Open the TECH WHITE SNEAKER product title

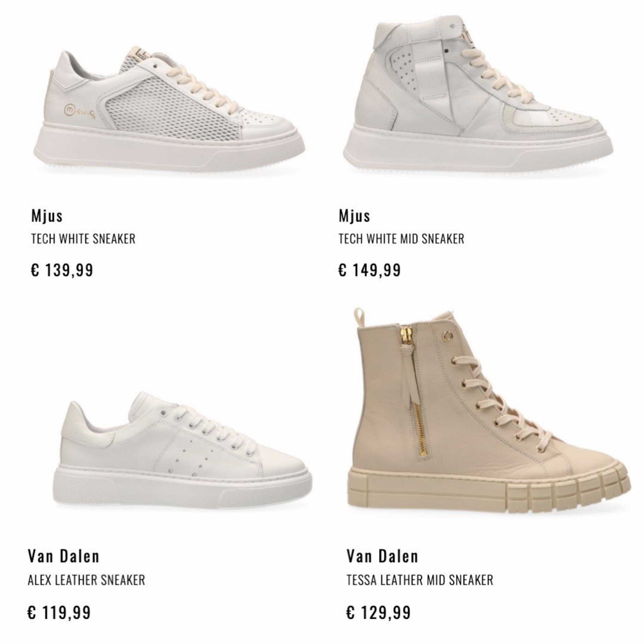83,239
